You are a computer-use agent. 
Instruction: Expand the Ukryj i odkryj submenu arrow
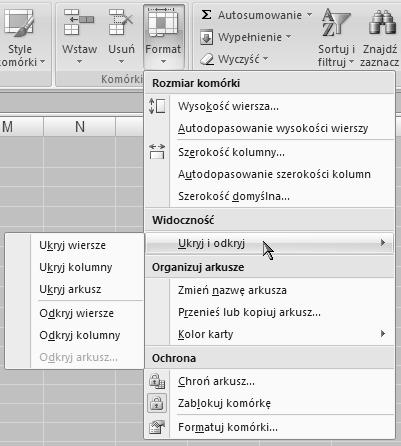coord(383,243)
